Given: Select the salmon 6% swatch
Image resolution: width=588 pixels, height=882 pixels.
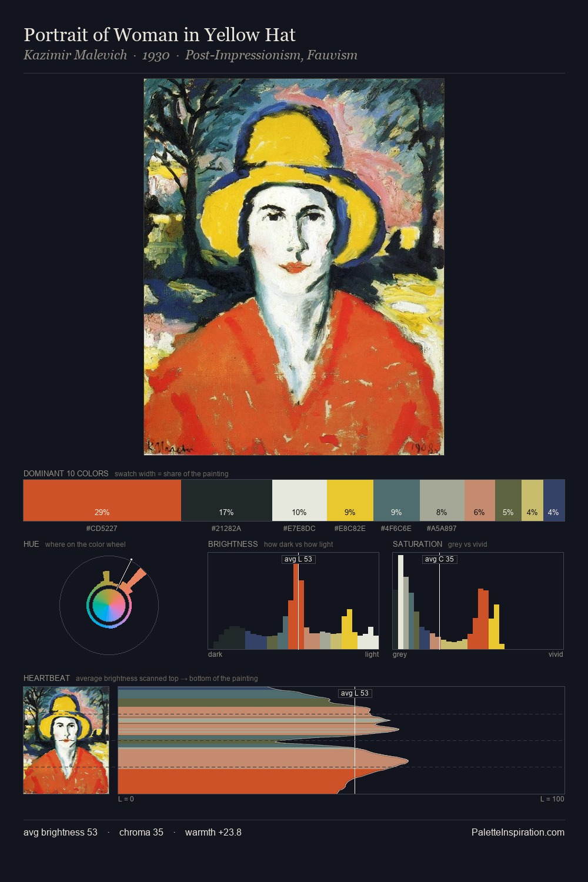Looking at the screenshot, I should (480, 500).
